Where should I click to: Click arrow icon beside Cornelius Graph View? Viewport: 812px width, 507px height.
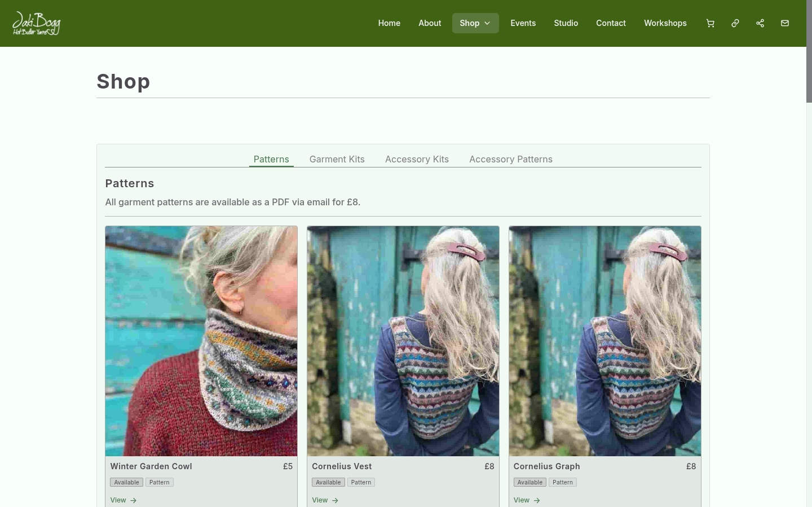tap(537, 500)
